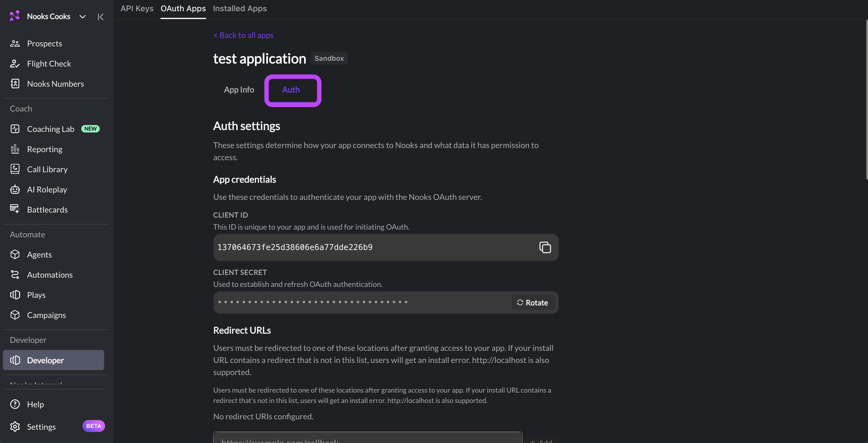This screenshot has height=443, width=868.
Task: Open the Call Library
Action: tap(47, 169)
